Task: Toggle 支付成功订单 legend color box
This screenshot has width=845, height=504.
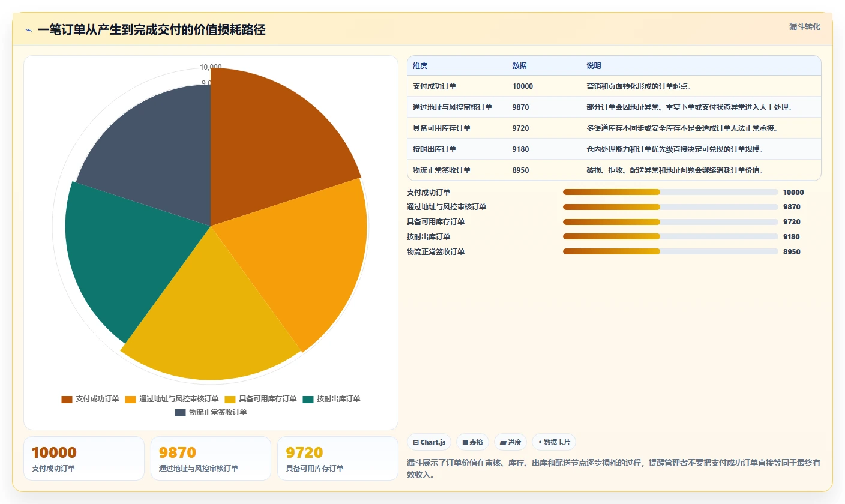Action: pos(67,399)
